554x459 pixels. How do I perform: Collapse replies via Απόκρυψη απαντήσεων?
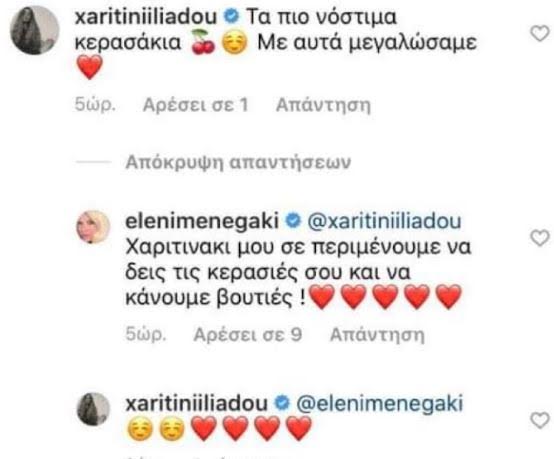click(x=238, y=162)
